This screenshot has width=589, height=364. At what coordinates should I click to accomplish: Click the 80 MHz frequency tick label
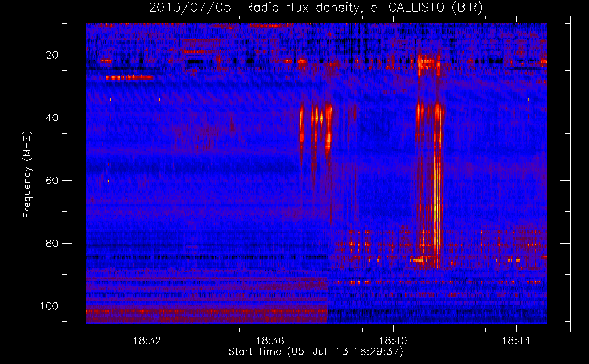[x=52, y=243]
